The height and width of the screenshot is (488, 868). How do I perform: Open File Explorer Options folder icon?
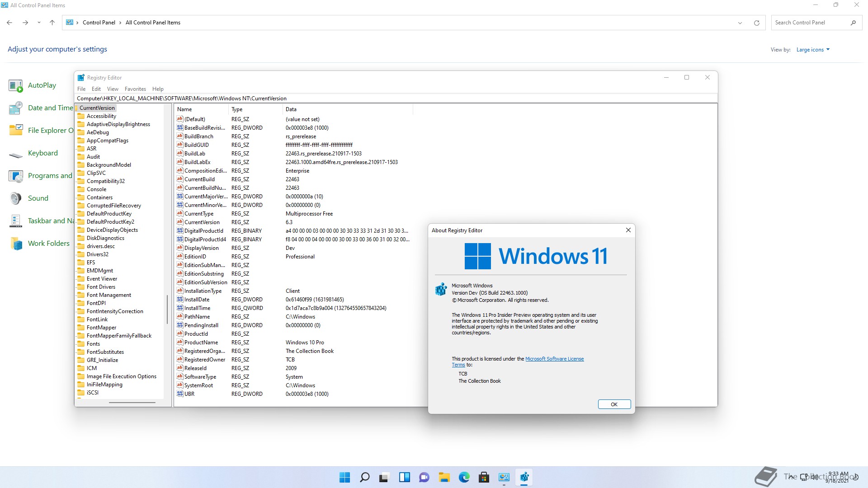coord(15,131)
